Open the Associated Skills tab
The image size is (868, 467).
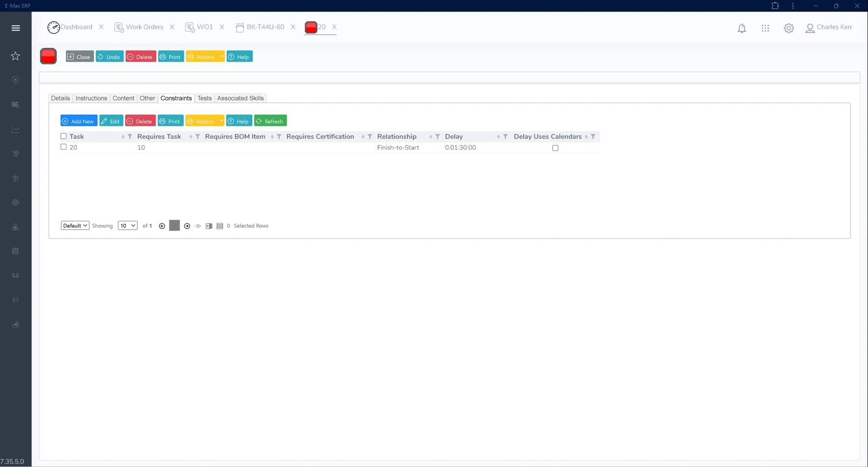coord(241,98)
